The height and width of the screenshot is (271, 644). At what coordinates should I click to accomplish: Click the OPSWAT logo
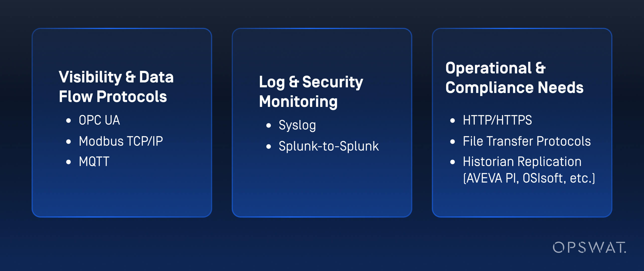[589, 247]
